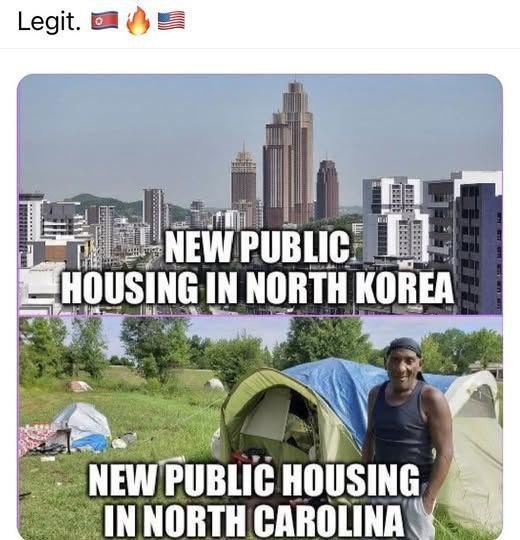This screenshot has height=540, width=520.
Task: Click the tallest brown skyscraper
Action: (289, 153)
